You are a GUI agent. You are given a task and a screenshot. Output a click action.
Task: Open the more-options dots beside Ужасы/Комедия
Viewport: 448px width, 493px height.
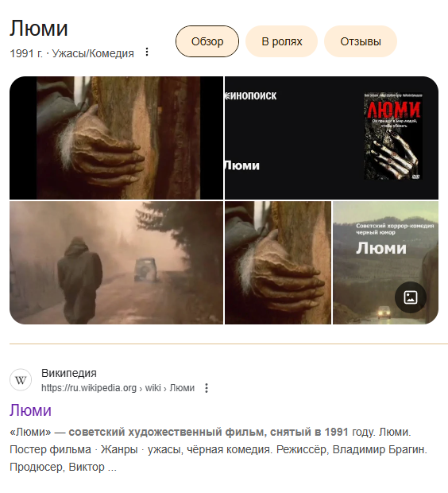(x=147, y=52)
